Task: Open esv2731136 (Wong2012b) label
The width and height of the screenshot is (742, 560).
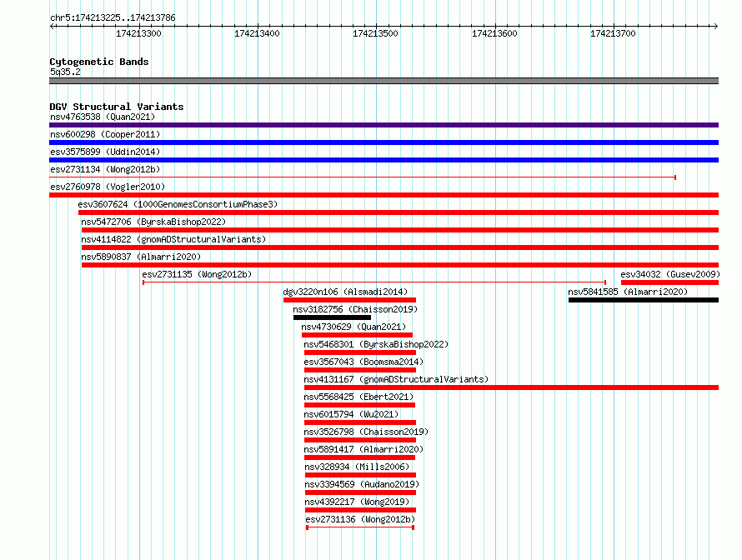Action: pos(360,519)
